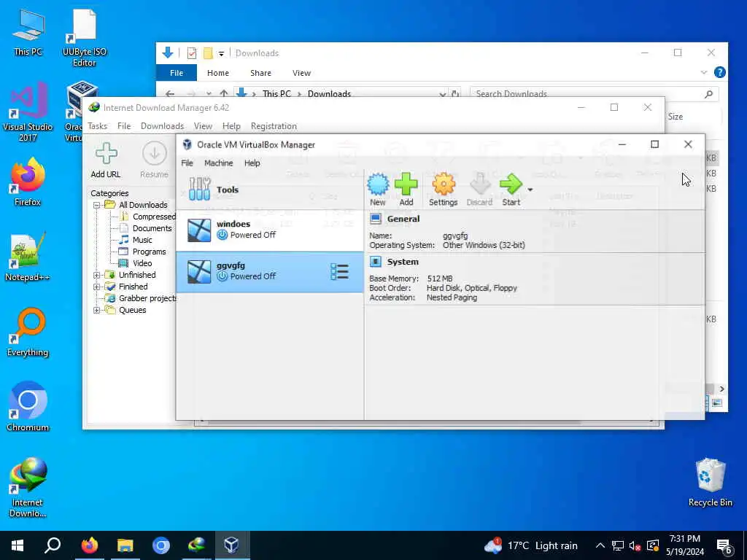Viewport: 747px width, 560px height.
Task: Expand the Unfinished category
Action: coord(97,275)
